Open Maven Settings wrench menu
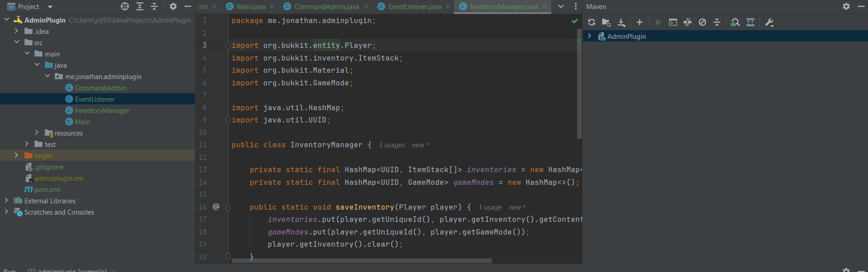 click(769, 22)
